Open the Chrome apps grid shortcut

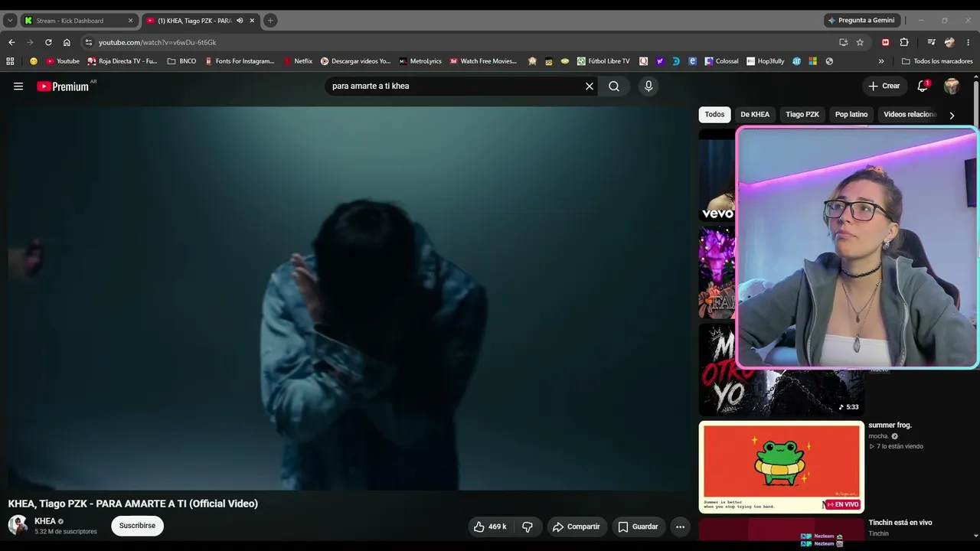(x=10, y=61)
